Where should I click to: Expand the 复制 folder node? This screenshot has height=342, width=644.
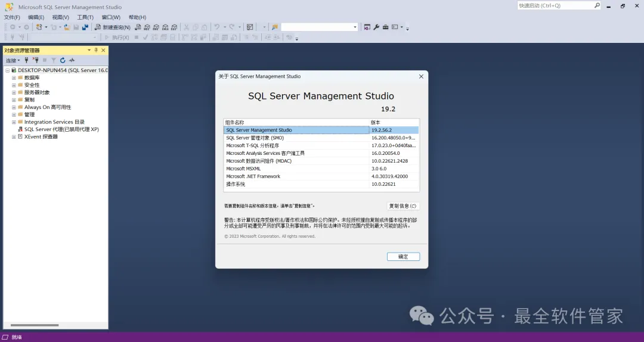[14, 100]
